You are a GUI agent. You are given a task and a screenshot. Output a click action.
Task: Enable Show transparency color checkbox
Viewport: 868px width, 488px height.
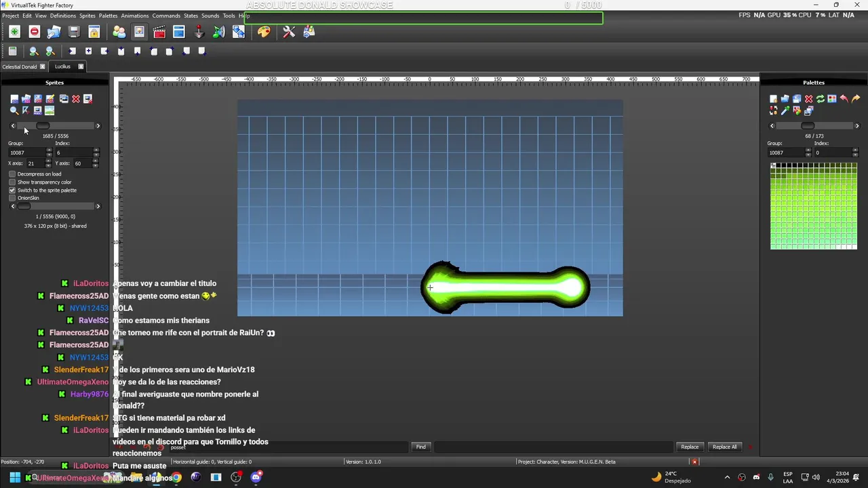[12, 182]
